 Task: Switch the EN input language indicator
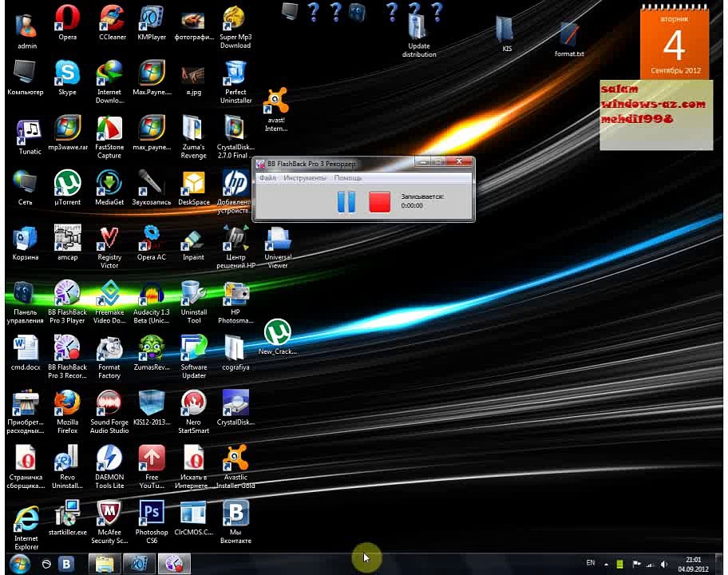pyautogui.click(x=590, y=563)
